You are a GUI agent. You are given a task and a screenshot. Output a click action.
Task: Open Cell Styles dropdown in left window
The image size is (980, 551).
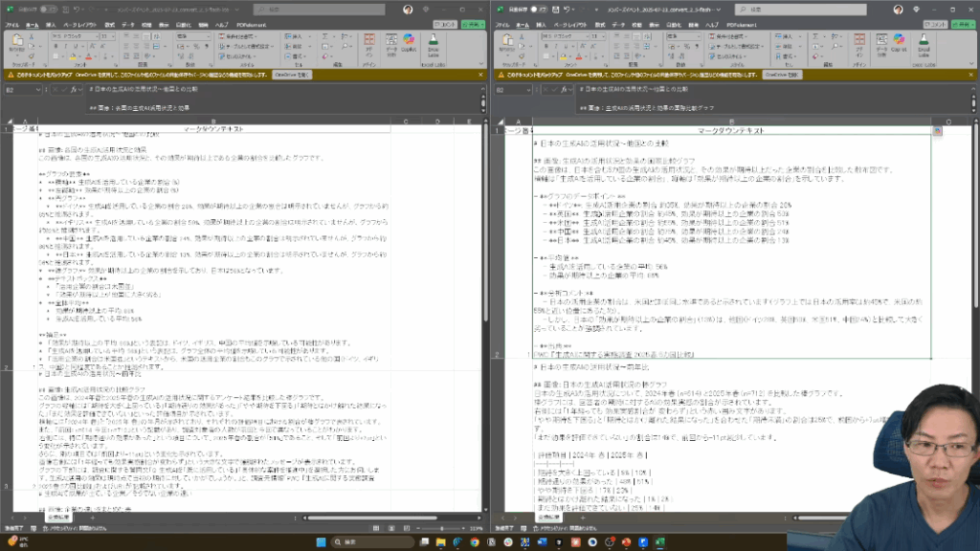pos(237,56)
